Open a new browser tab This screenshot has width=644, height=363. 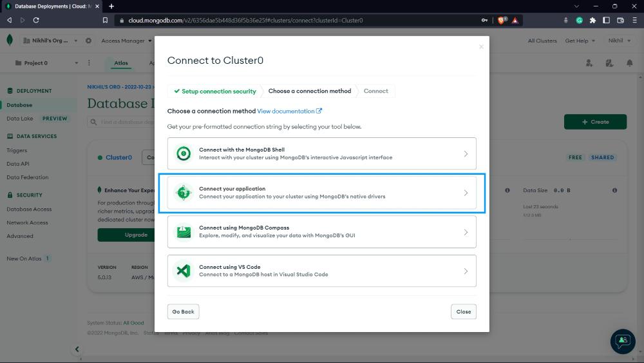[111, 6]
